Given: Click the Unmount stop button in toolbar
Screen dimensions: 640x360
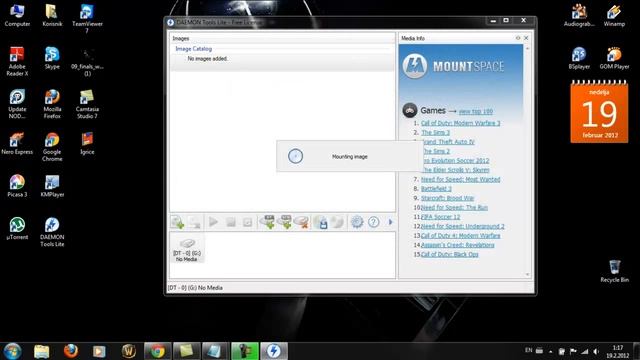Looking at the screenshot, I should tap(231, 222).
